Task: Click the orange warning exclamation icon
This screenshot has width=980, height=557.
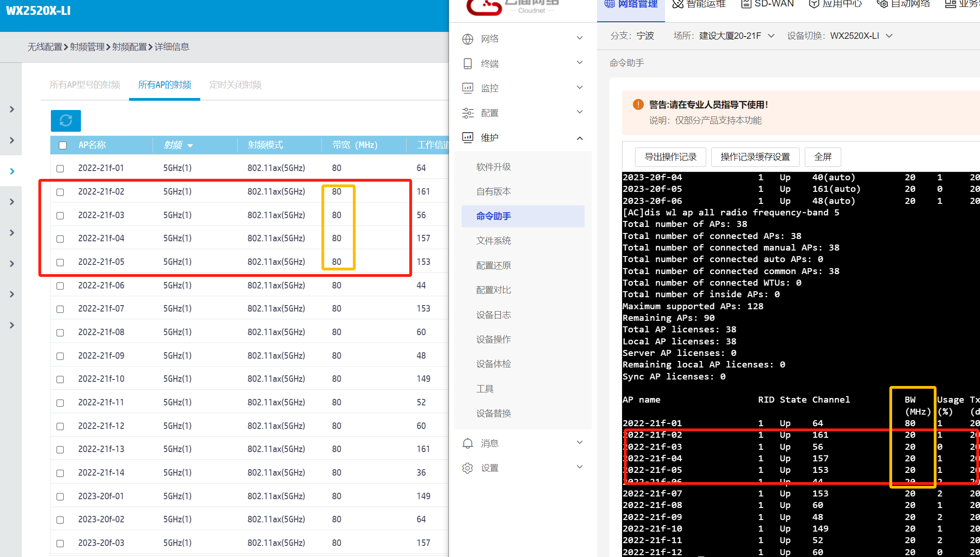Action: (x=638, y=104)
